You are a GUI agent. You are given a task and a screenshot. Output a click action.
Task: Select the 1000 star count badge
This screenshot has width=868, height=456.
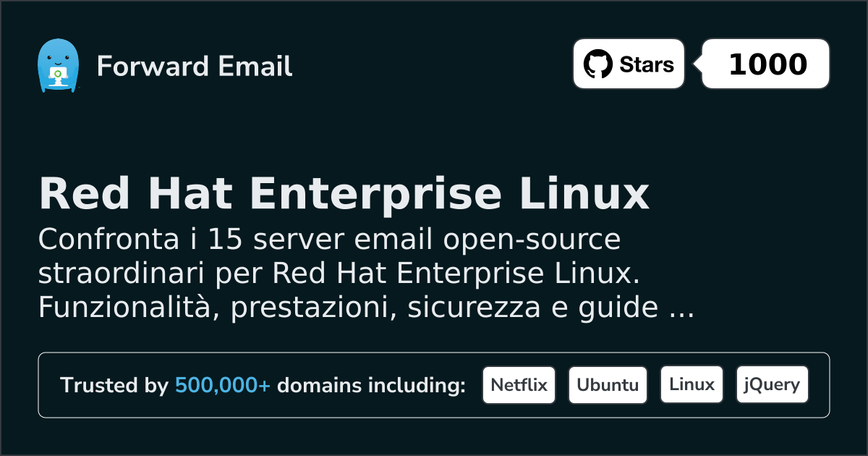(x=767, y=64)
